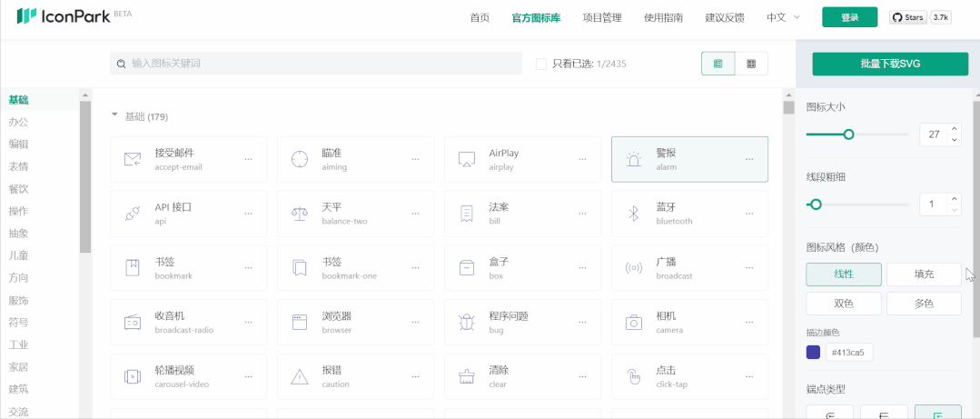This screenshot has width=980, height=419.
Task: Open 项目管理 navigation item
Action: [x=602, y=17]
